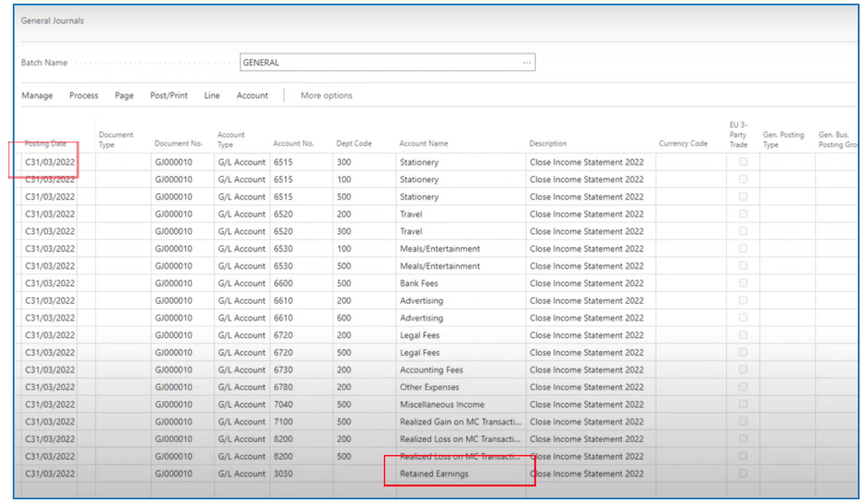Screen dimensions: 865x504
Task: Open the Post/Print menu
Action: [x=169, y=95]
